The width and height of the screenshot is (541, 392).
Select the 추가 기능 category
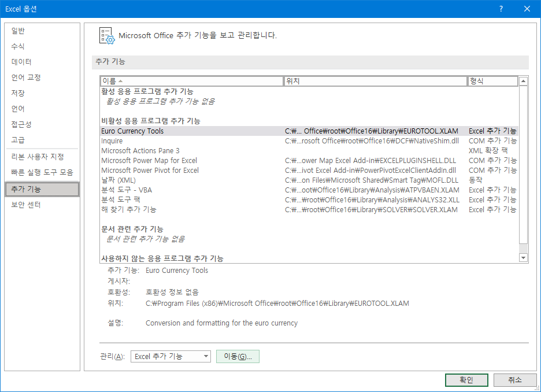(42, 189)
